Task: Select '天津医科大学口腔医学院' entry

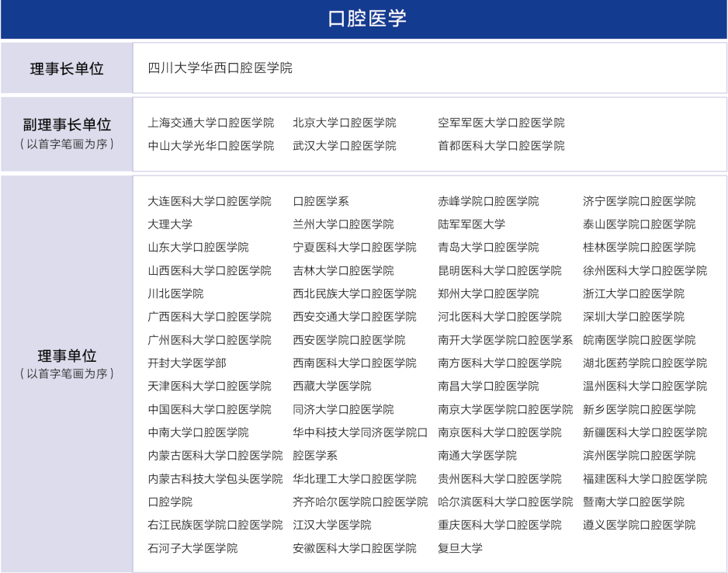Action: (210, 386)
